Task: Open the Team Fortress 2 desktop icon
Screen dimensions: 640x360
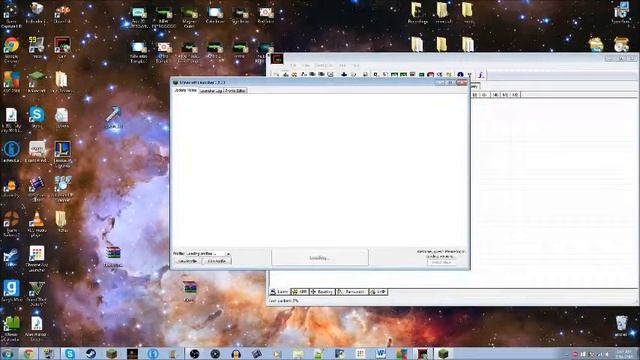Action: (11, 224)
